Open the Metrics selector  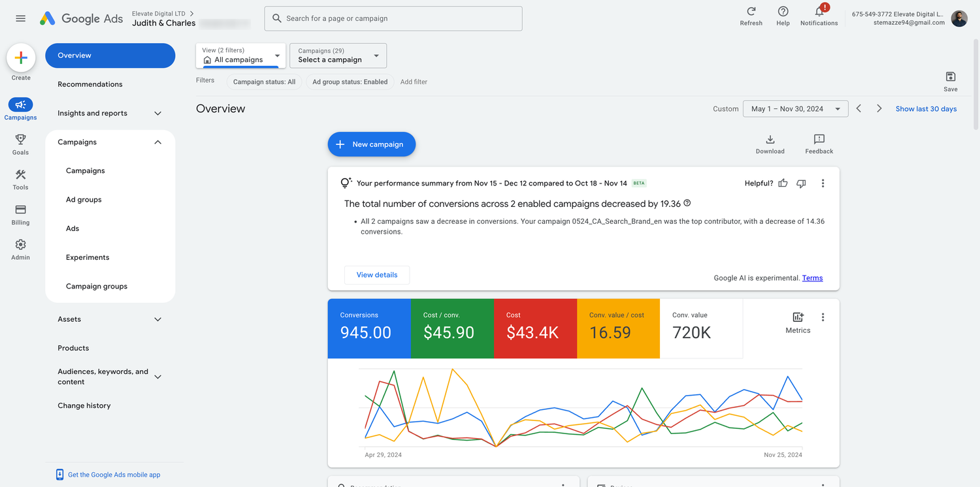798,322
